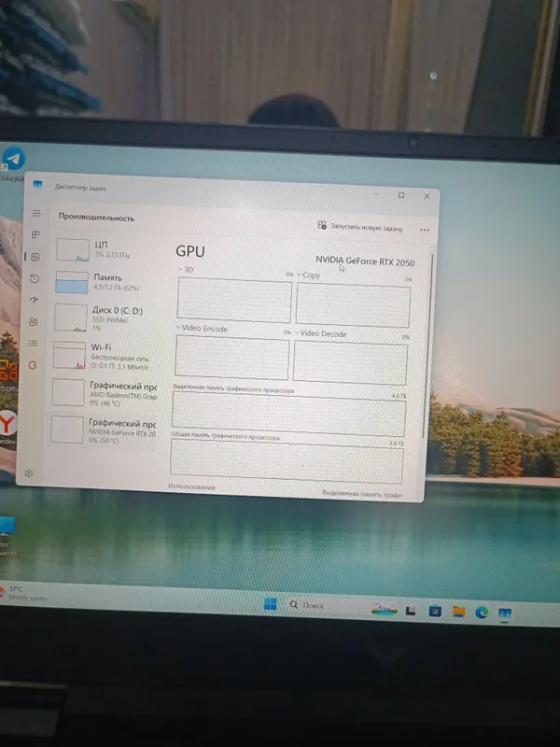The image size is (560, 747).
Task: Open the Services sidebar icon
Action: (33, 365)
